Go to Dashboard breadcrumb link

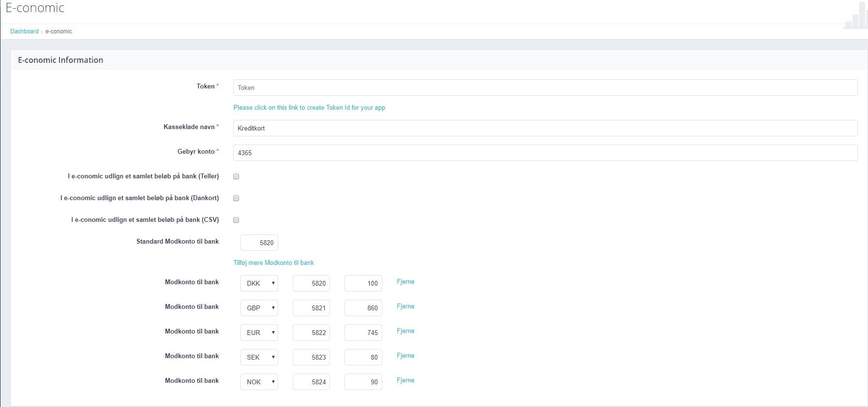(24, 31)
